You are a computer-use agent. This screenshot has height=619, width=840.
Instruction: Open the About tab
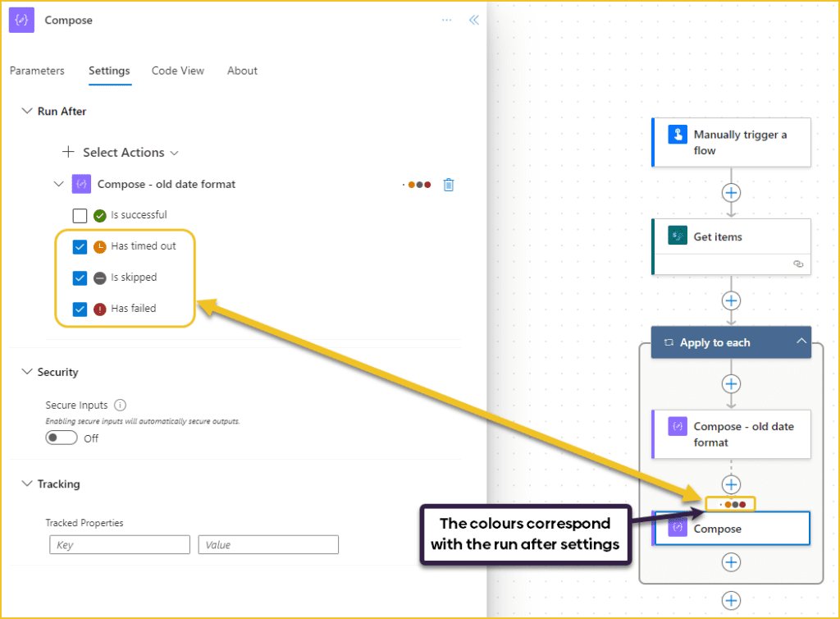click(241, 71)
